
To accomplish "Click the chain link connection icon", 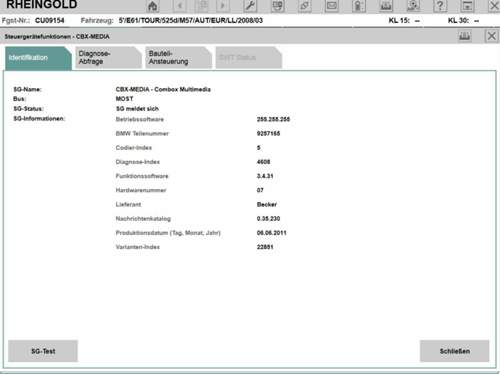I will point(304,6).
